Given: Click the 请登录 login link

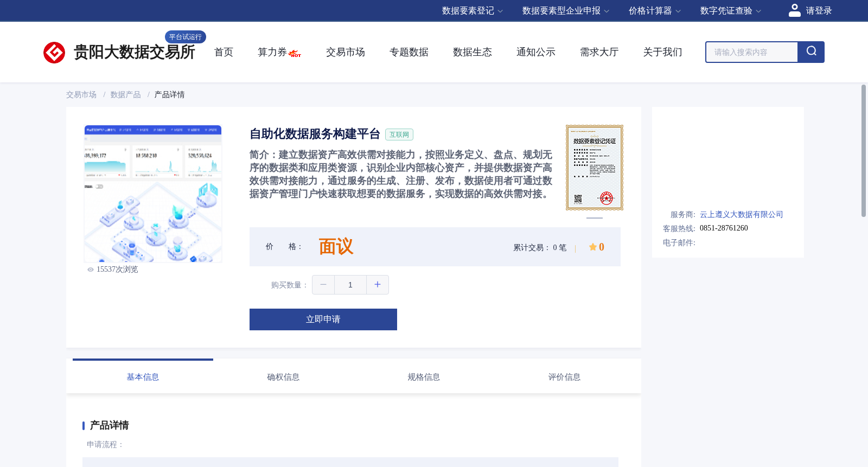Looking at the screenshot, I should (x=819, y=11).
